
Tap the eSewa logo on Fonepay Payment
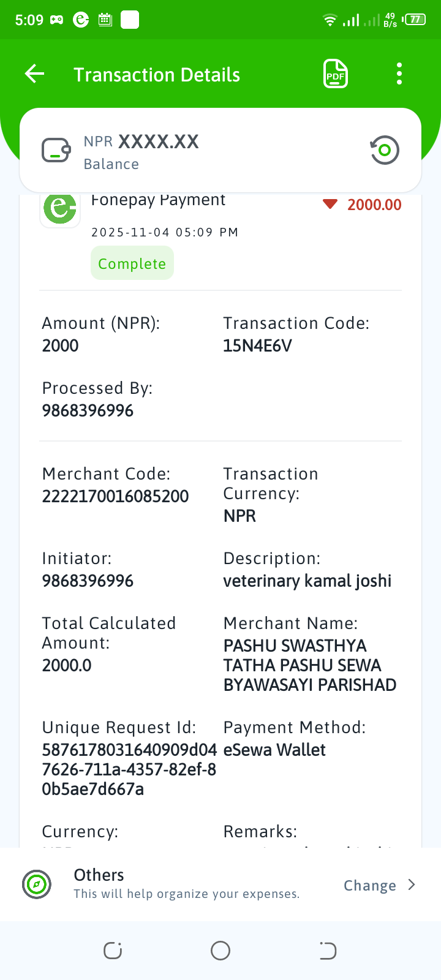pyautogui.click(x=60, y=209)
